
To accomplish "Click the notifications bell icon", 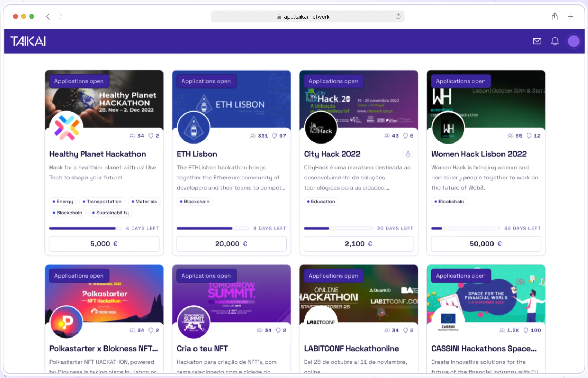I will tap(555, 41).
